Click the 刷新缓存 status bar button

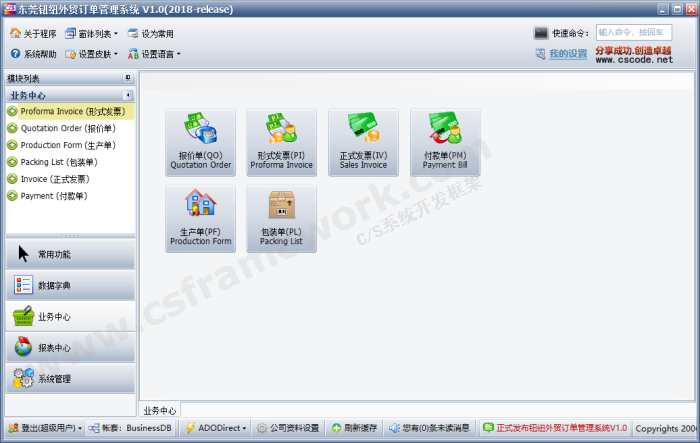pyautogui.click(x=354, y=428)
